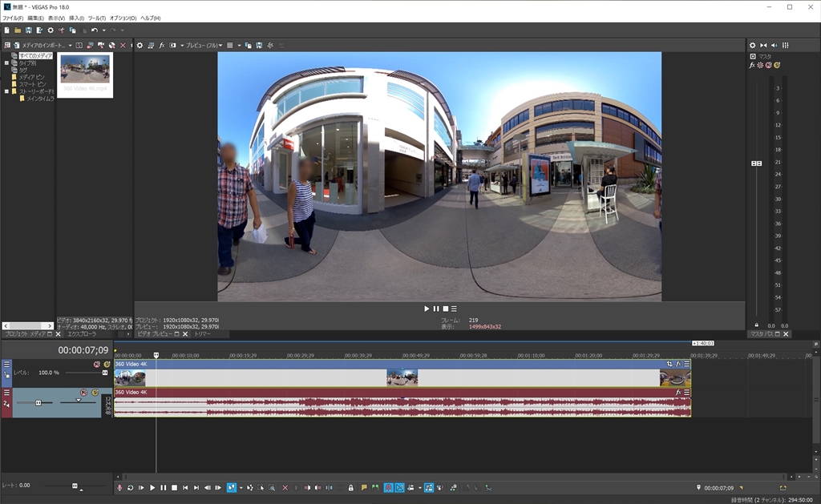Open the メディアのインポート dropdown arrow

point(70,45)
